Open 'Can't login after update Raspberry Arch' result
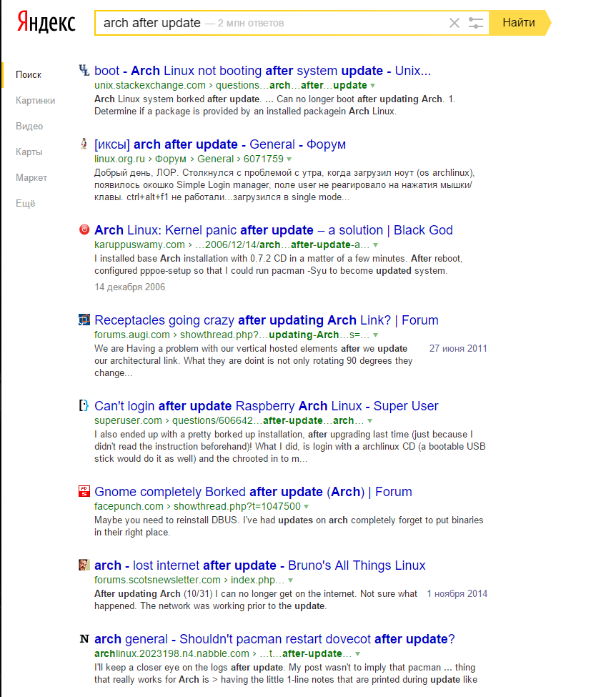Screen dimensions: 616x697 tap(267, 406)
